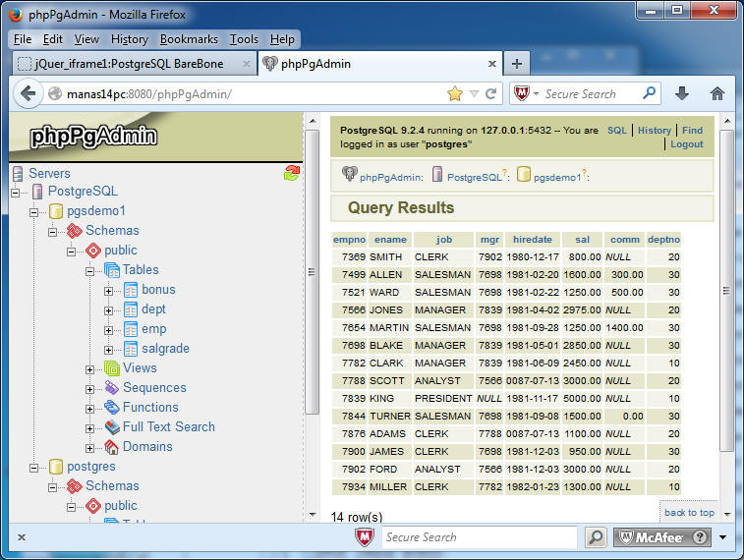Click the Firefox back arrow button
The image size is (744, 560).
pyautogui.click(x=29, y=93)
